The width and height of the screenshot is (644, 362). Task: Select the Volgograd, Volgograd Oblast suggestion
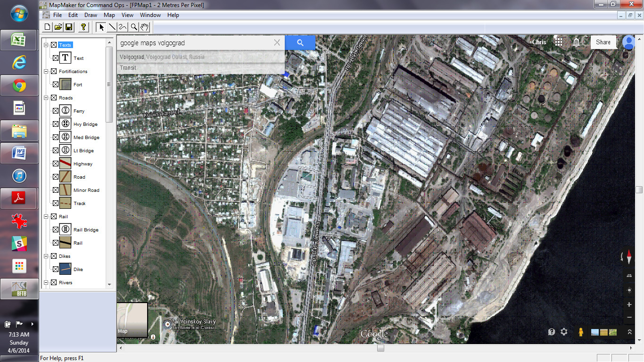pos(162,57)
